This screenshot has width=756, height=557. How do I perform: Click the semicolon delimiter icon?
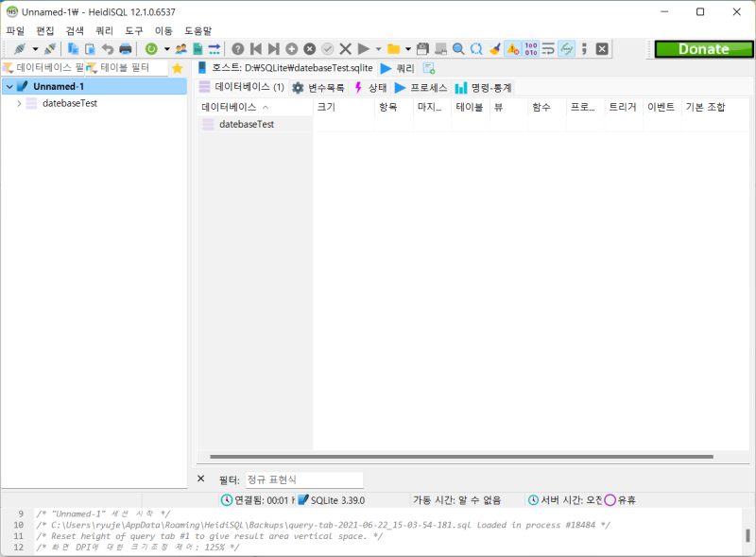[584, 49]
